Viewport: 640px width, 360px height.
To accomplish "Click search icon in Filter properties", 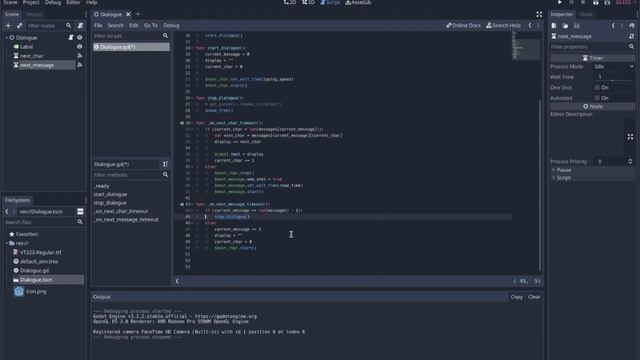I will [x=631, y=47].
